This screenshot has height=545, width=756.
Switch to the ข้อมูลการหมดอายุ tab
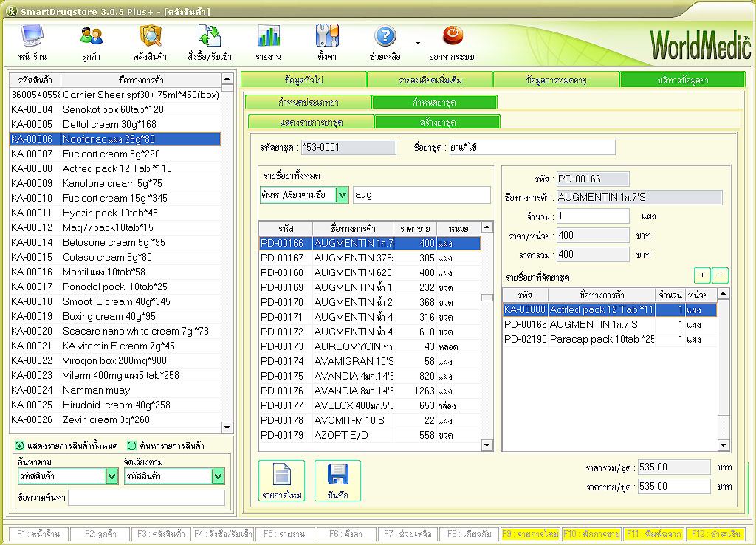557,80
